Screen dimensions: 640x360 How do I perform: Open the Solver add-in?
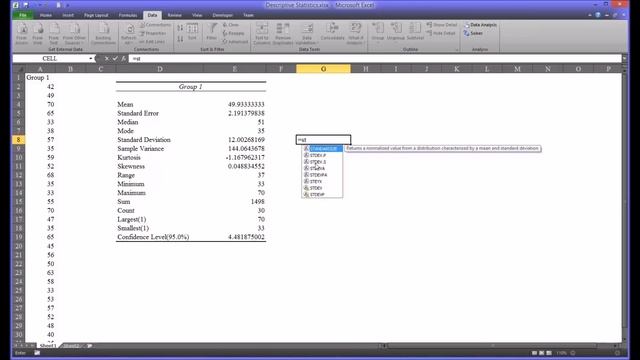tap(473, 33)
